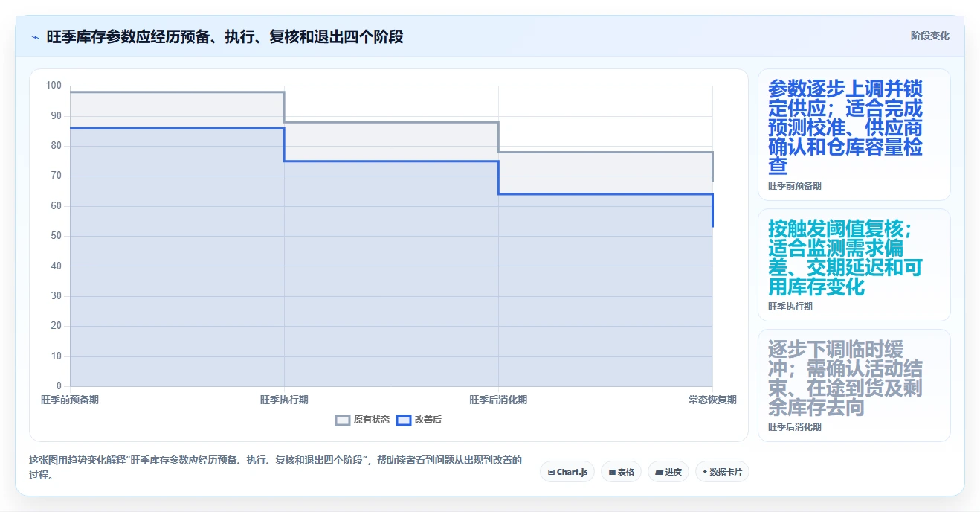The image size is (980, 512).
Task: Open the teal 按触发阈值复核 card
Action: point(854,265)
